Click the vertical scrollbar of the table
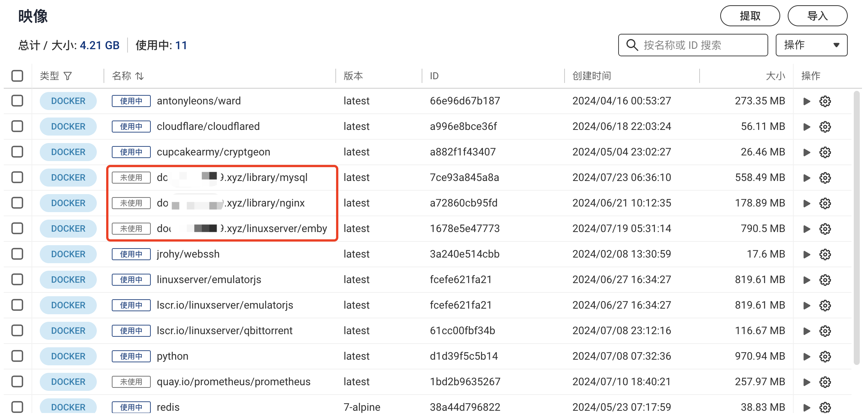Screen dimensions: 868x419 pyautogui.click(x=856, y=228)
